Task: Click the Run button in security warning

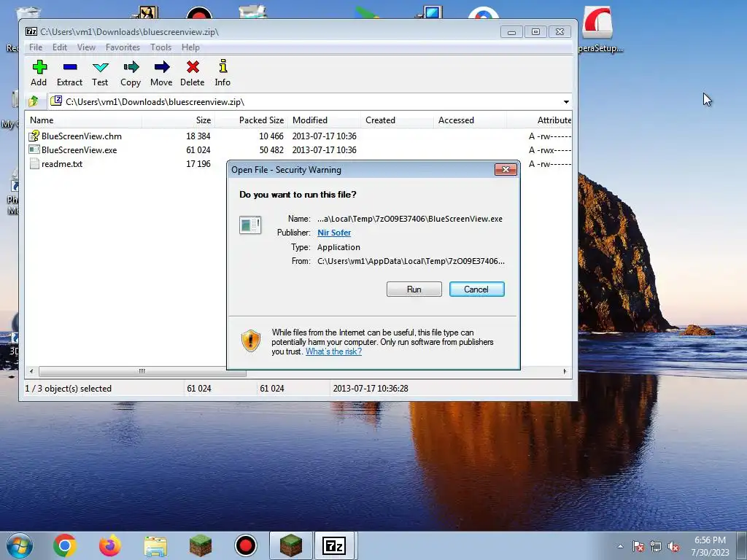Action: point(414,289)
